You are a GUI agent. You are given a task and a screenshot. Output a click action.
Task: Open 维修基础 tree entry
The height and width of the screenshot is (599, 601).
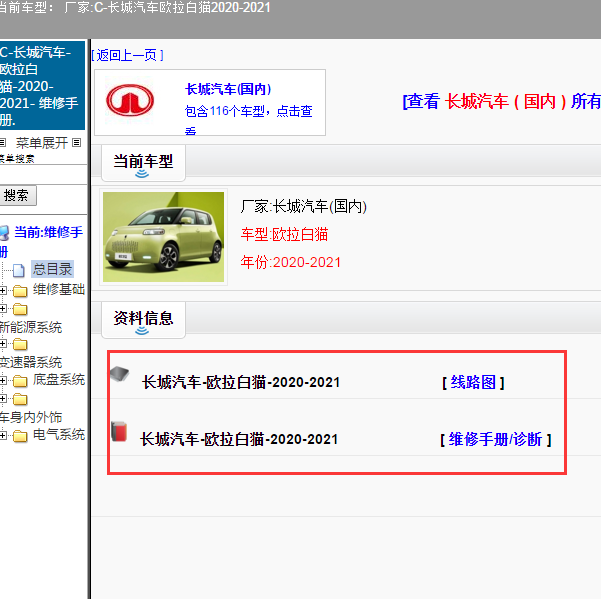[x=59, y=289]
